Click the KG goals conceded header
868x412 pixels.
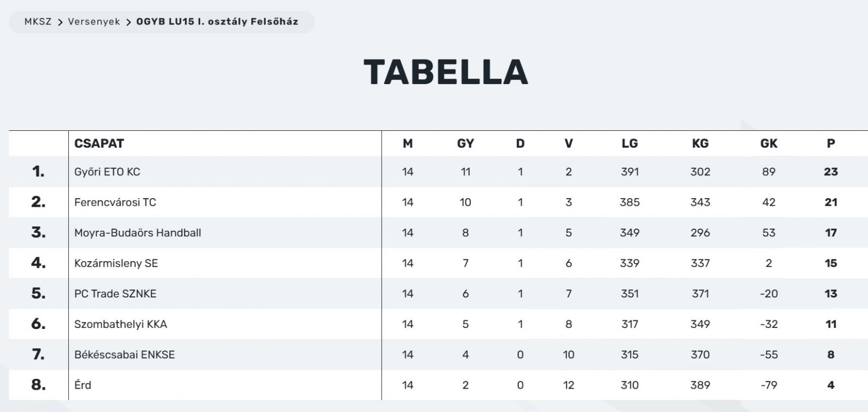tap(700, 143)
